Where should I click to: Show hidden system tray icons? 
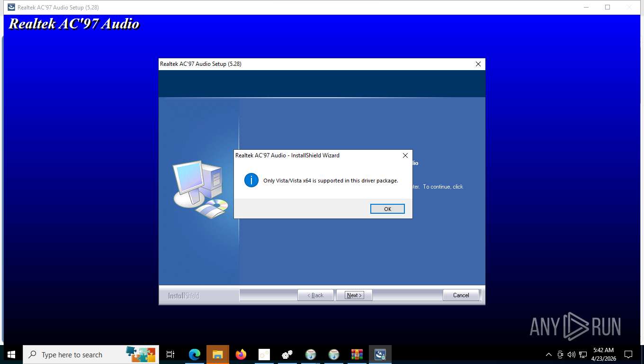pyautogui.click(x=549, y=355)
